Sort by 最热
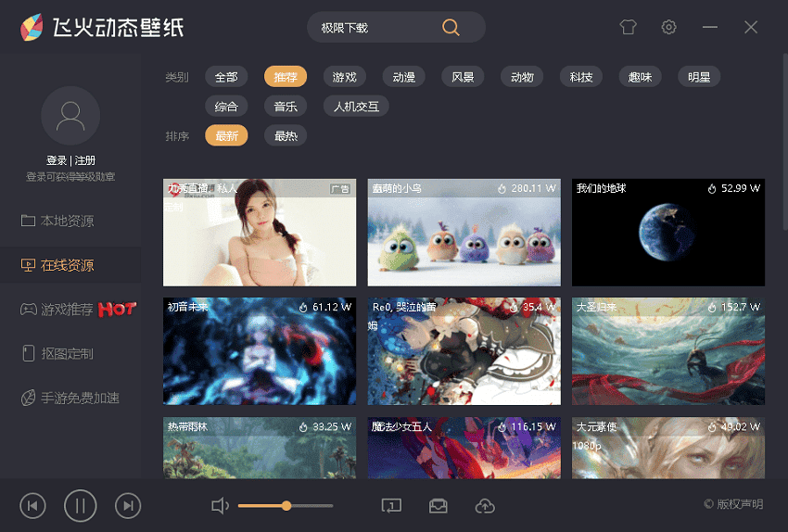This screenshot has height=532, width=788. coord(286,135)
